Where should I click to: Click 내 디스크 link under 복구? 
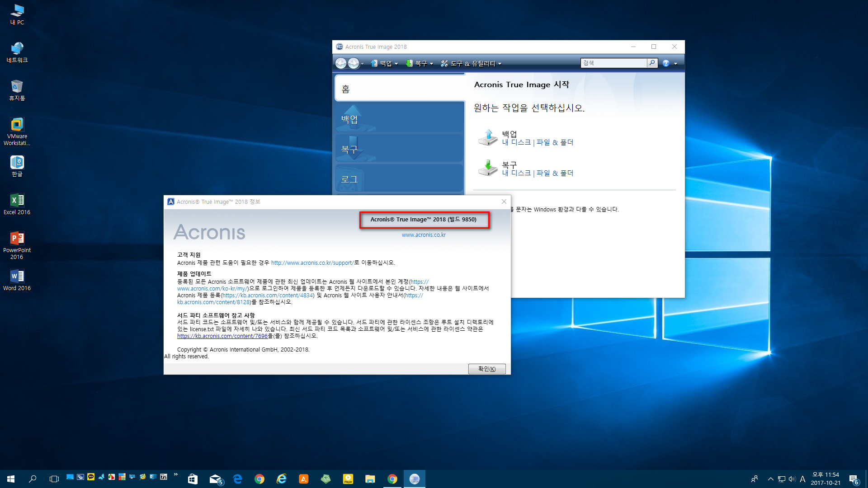click(516, 173)
